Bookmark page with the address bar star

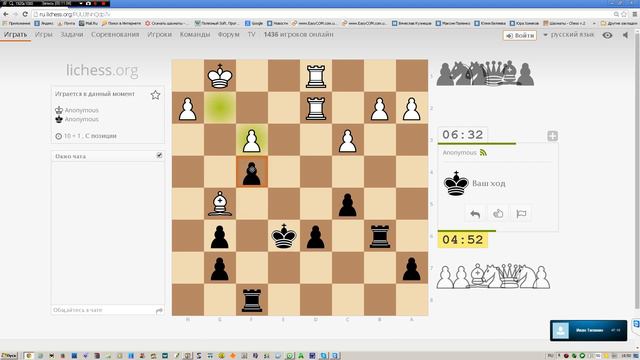(624, 14)
